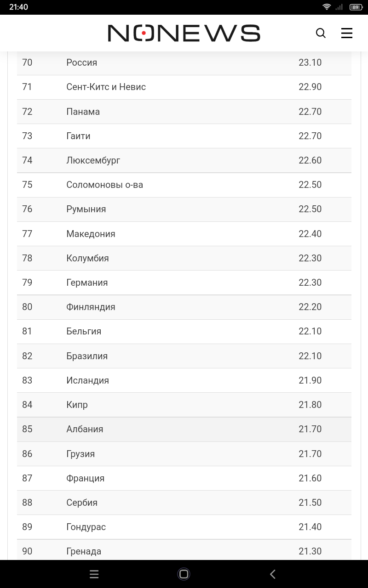This screenshot has height=588, width=368.
Task: Tap the clock showing 21:40
Action: click(18, 7)
